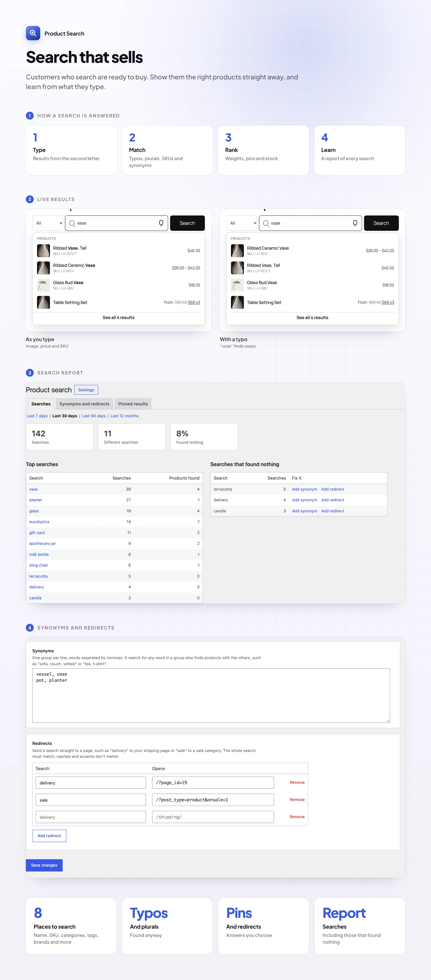Viewport: 431px width, 980px height.
Task: Click the "sale" redirect Search field
Action: click(91, 800)
